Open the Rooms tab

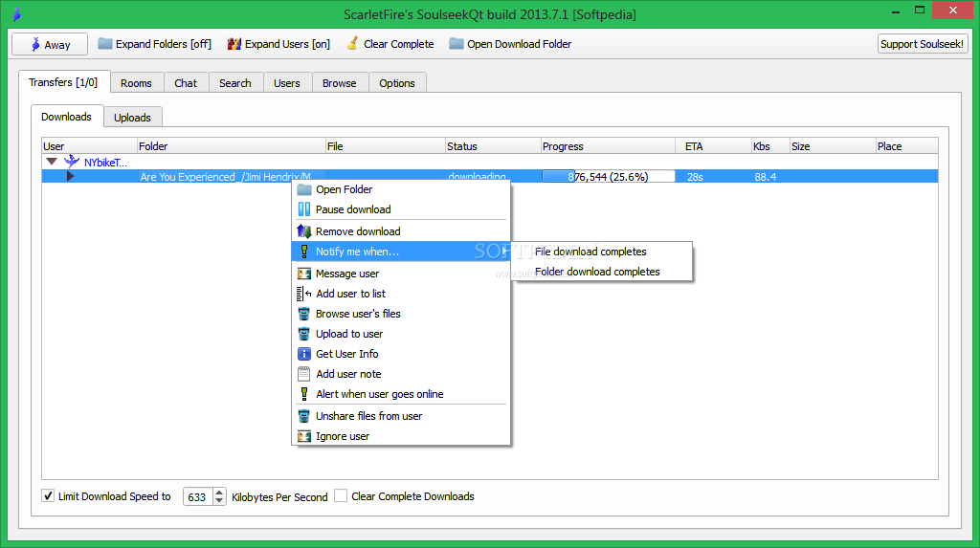click(x=136, y=83)
